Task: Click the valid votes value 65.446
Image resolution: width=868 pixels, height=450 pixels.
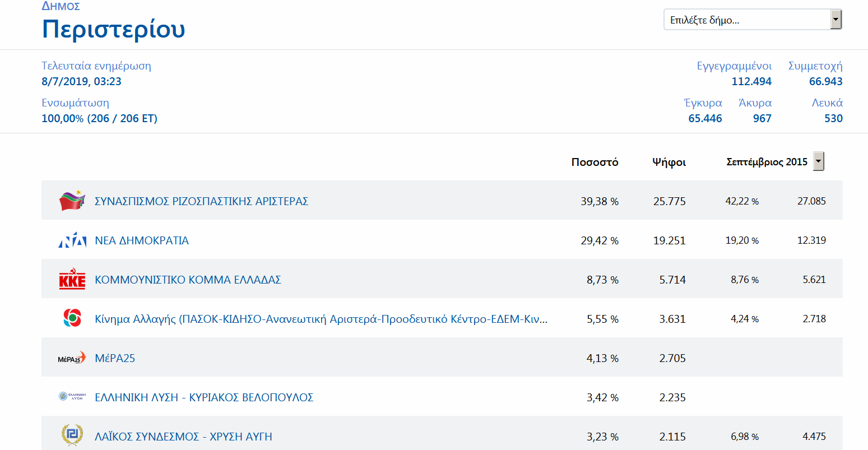Action: pos(705,118)
